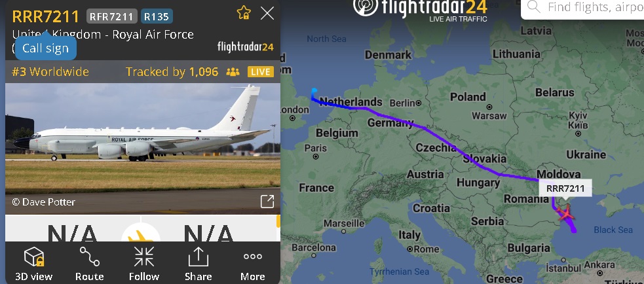Click the red aircraft icon on map
644x284 pixels.
coord(566,213)
